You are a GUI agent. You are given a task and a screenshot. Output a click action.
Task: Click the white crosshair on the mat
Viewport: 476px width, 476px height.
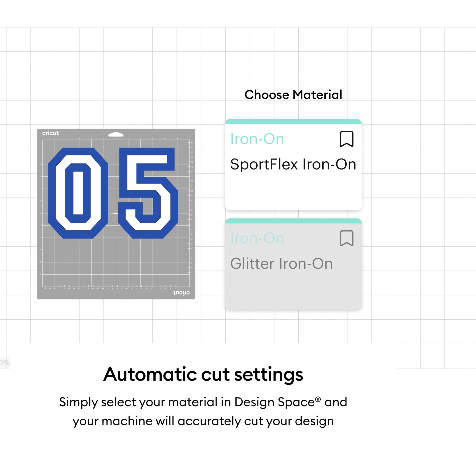[x=115, y=213]
